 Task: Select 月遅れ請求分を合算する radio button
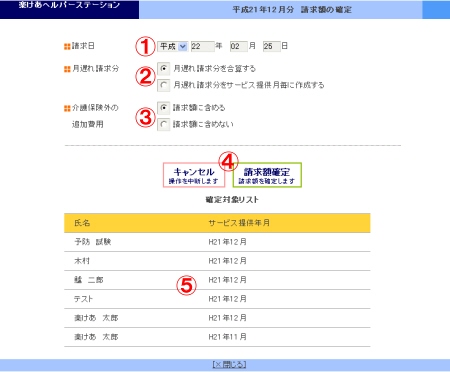[x=163, y=69]
